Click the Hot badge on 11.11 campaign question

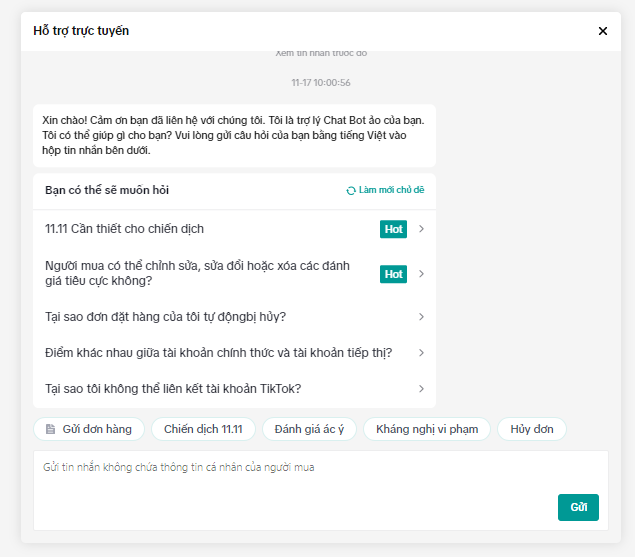point(394,229)
